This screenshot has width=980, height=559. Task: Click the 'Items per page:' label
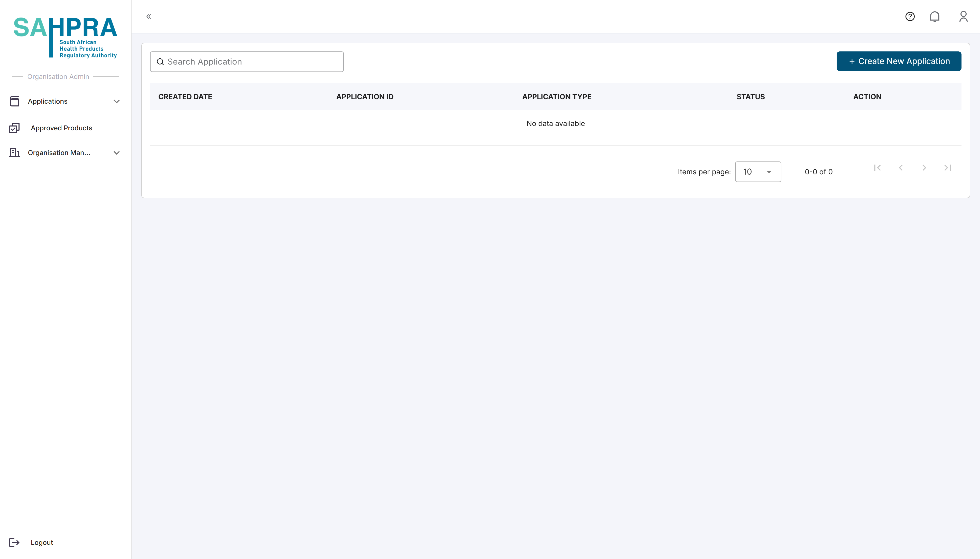tap(704, 172)
